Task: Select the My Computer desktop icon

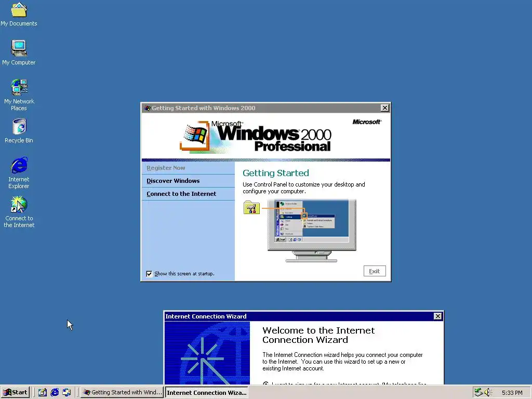Action: click(19, 52)
